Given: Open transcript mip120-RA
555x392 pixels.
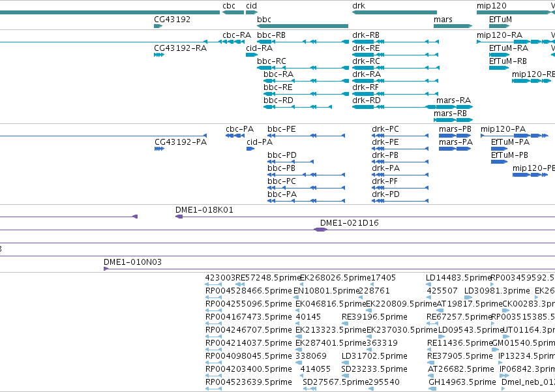Looking at the screenshot, I should [499, 35].
